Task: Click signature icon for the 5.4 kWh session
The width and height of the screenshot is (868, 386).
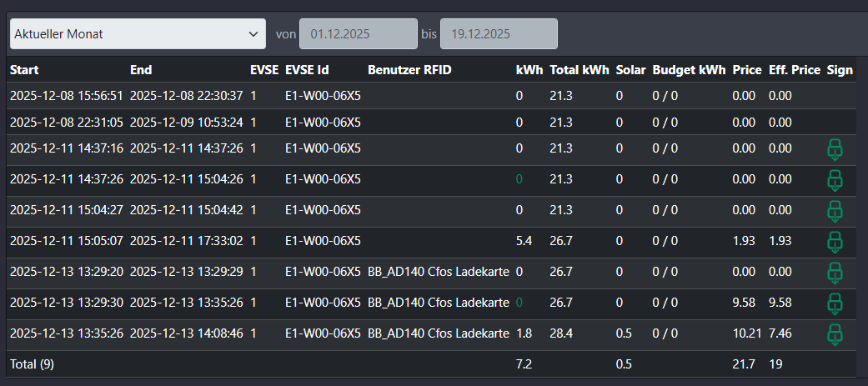Action: tap(835, 242)
